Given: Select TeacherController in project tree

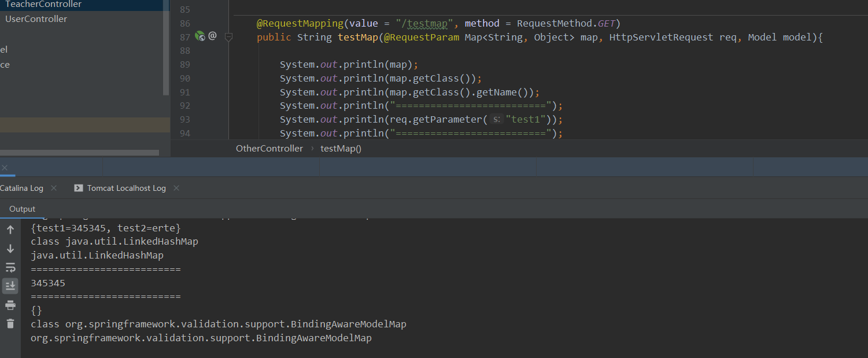Looking at the screenshot, I should point(43,4).
